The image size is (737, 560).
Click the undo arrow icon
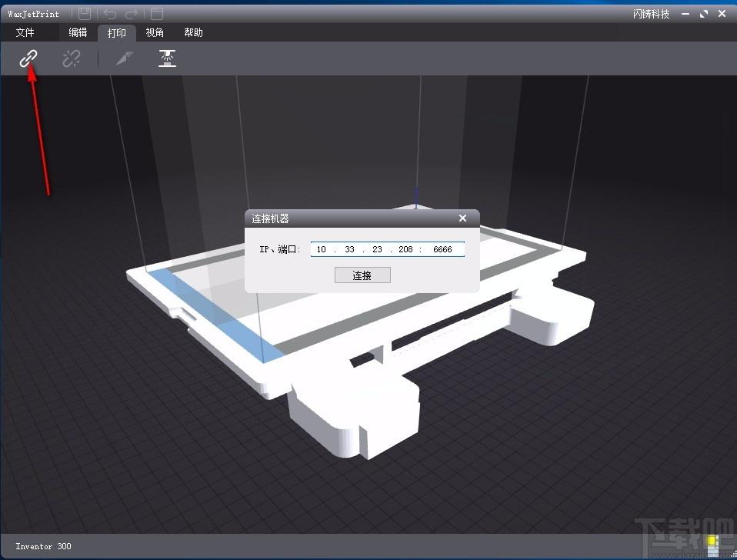(x=110, y=14)
